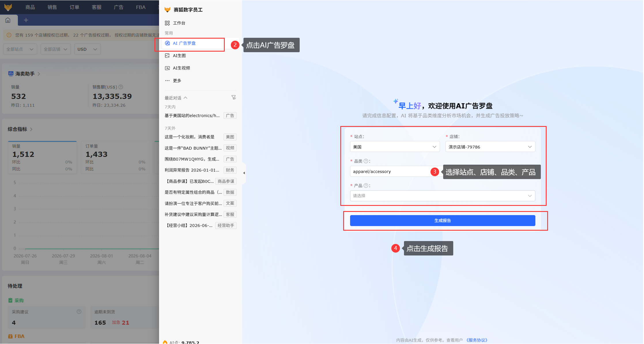Open the 订单 menu

point(74,7)
